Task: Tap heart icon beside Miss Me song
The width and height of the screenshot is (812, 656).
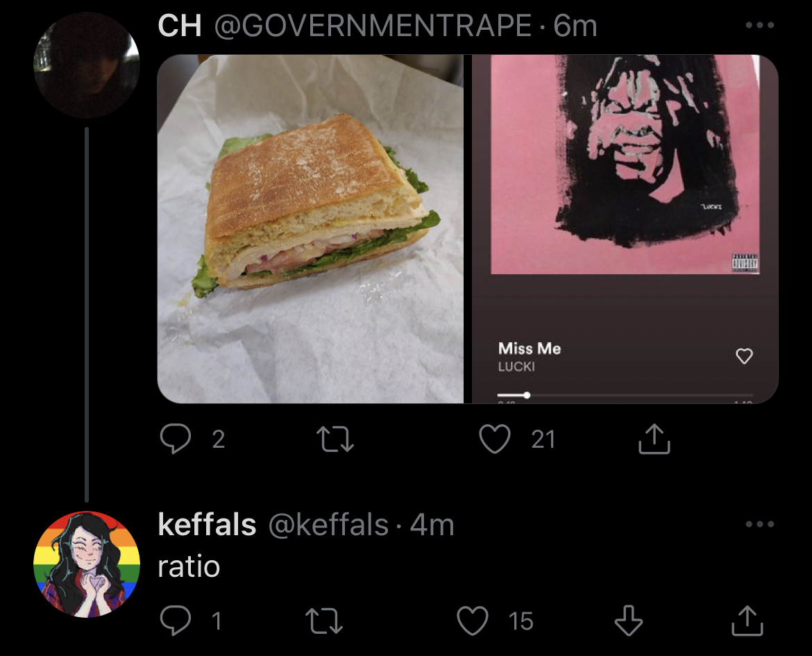Action: pyautogui.click(x=744, y=356)
